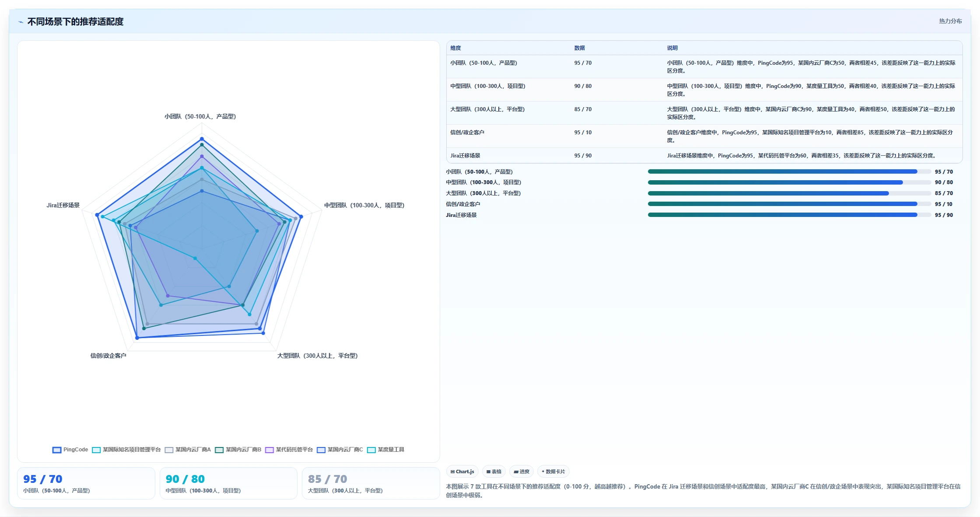Screen dimensions: 980x517
Task: Click the Jira迁移场景 progress bar
Action: 789,215
